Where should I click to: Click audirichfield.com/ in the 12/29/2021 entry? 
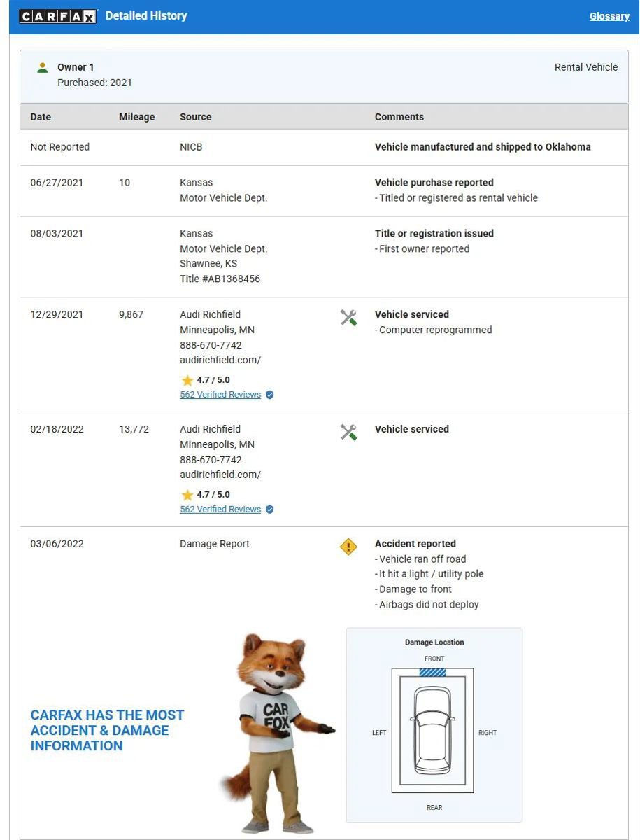coord(220,360)
